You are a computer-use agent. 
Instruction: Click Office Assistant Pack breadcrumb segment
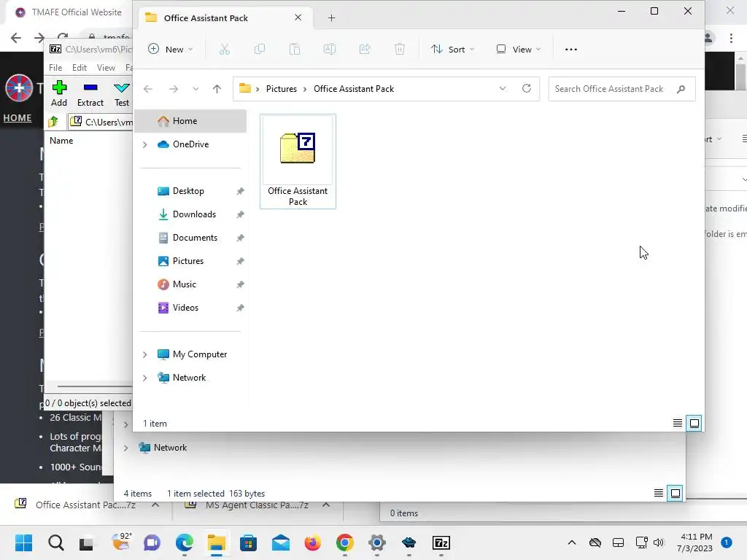[x=354, y=89]
